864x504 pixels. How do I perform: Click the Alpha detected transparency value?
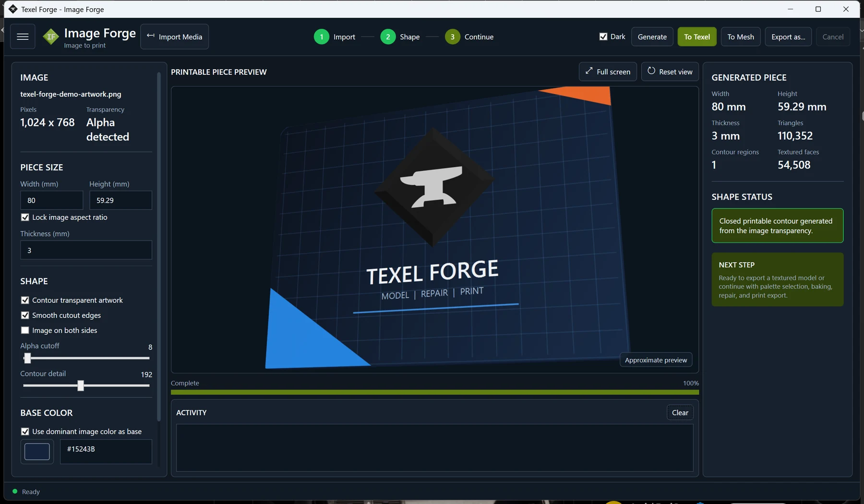click(x=108, y=130)
